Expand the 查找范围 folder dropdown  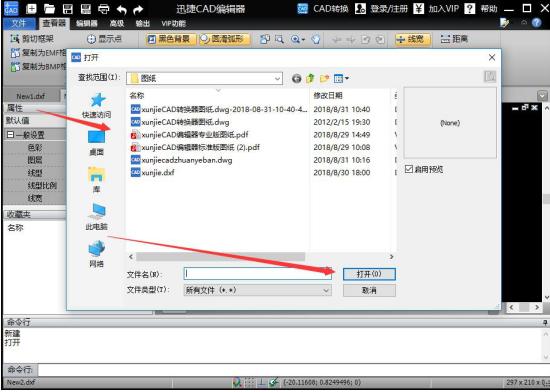pos(277,79)
